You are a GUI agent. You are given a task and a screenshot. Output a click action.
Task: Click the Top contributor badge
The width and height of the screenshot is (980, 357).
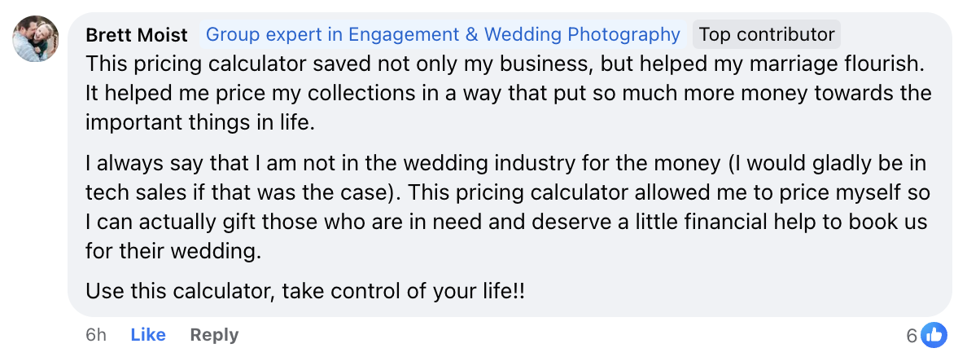(767, 35)
